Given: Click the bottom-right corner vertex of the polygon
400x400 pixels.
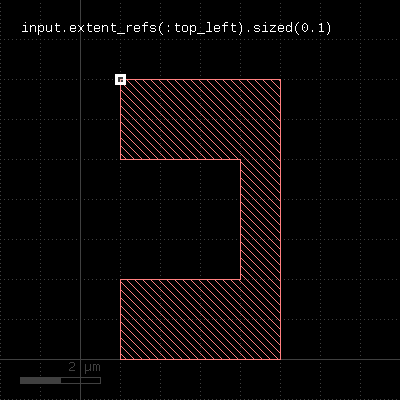Looking at the screenshot, I should click(280, 359).
